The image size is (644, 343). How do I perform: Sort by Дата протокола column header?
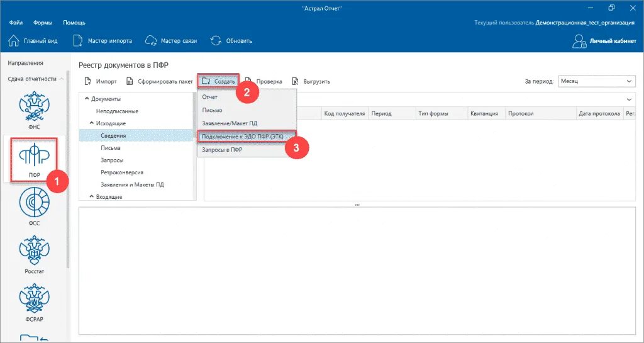(599, 113)
